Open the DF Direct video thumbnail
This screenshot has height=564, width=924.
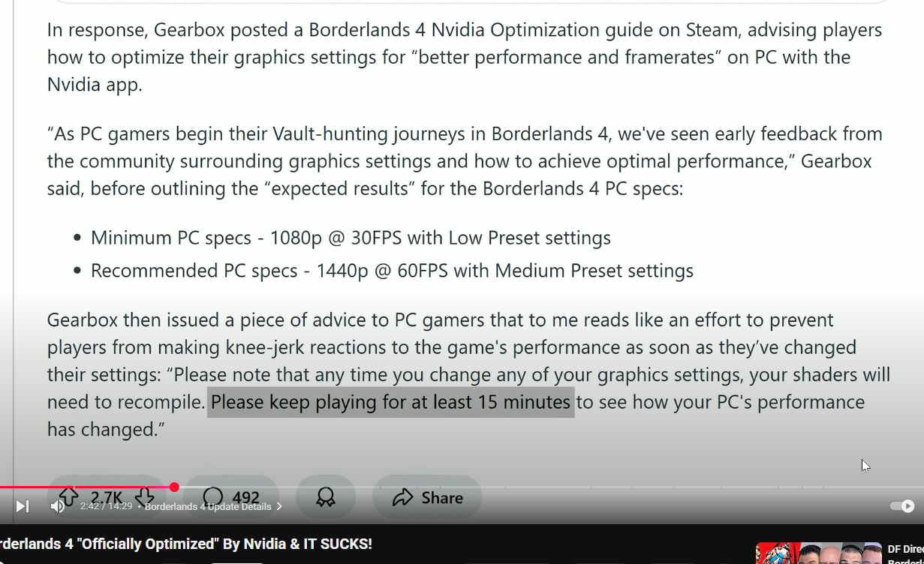[x=818, y=553]
